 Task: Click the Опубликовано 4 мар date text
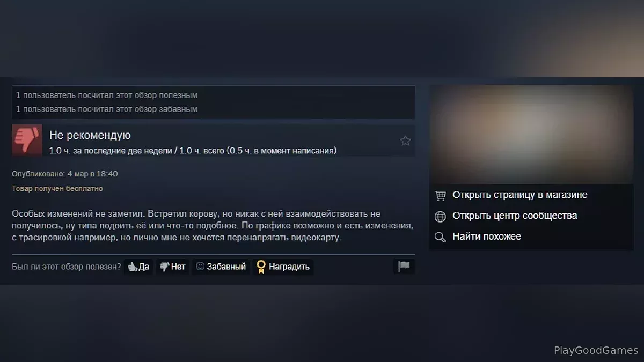point(65,174)
